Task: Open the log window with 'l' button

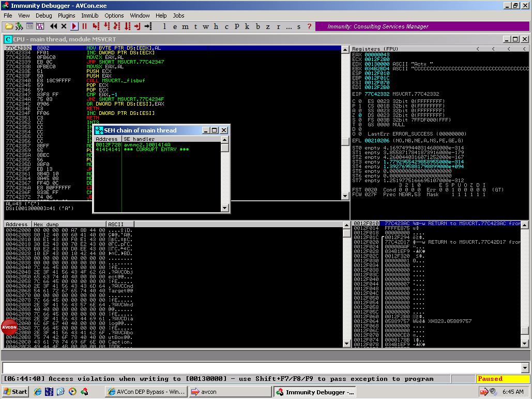Action: click(x=164, y=26)
